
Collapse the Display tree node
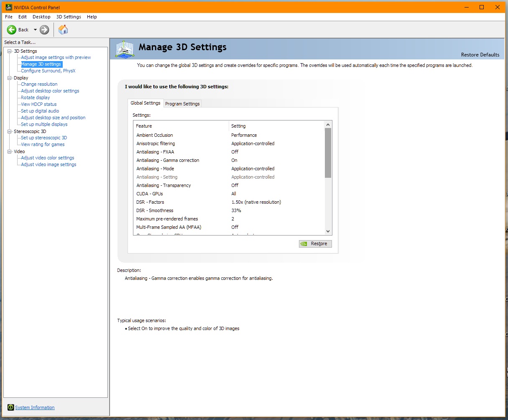pyautogui.click(x=10, y=78)
